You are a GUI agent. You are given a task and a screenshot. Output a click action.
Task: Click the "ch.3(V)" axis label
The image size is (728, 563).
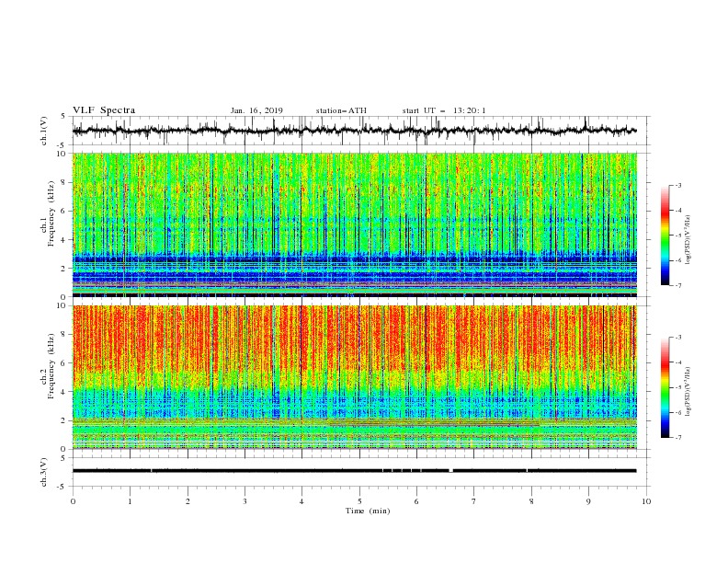tap(44, 472)
